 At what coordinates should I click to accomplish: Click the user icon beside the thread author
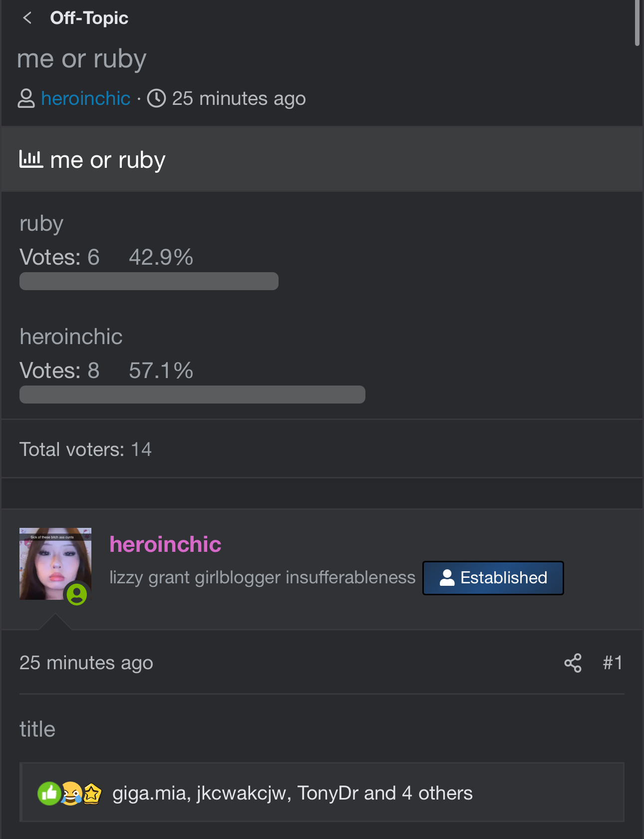point(26,98)
